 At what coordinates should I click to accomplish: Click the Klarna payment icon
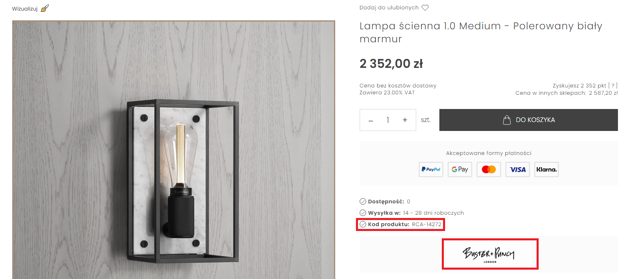coord(546,170)
